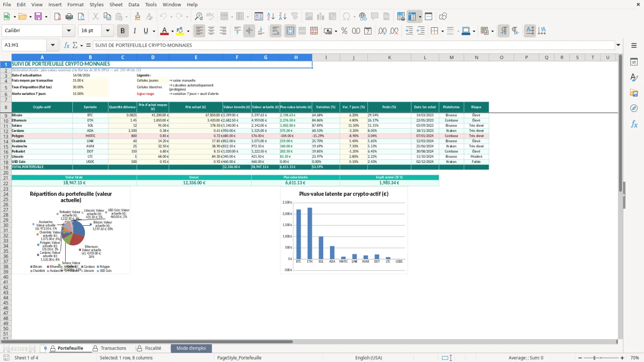Export directly as PDF icon
The height and width of the screenshot is (362, 644).
point(57,16)
